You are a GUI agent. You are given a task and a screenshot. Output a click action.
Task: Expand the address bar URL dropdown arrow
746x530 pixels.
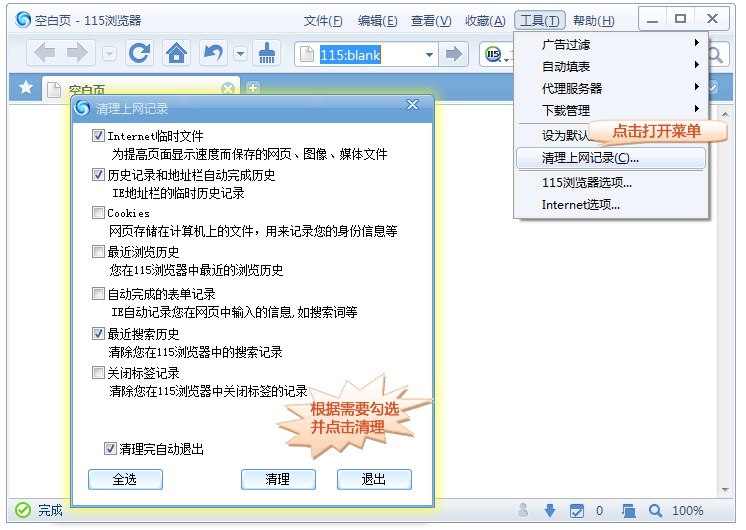point(430,55)
